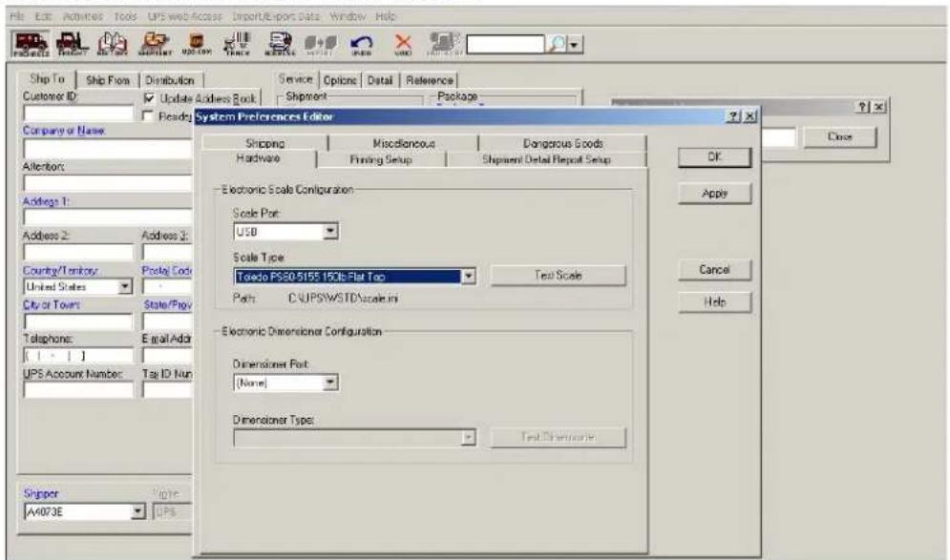The width and height of the screenshot is (950, 560).
Task: Click the Close button in the background dialog
Action: 840,136
